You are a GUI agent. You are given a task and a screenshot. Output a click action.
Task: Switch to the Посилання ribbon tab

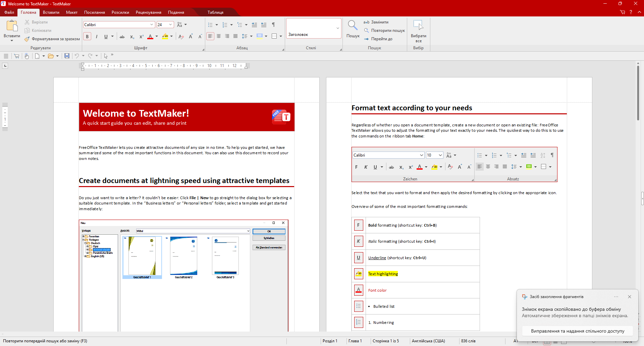pyautogui.click(x=95, y=12)
